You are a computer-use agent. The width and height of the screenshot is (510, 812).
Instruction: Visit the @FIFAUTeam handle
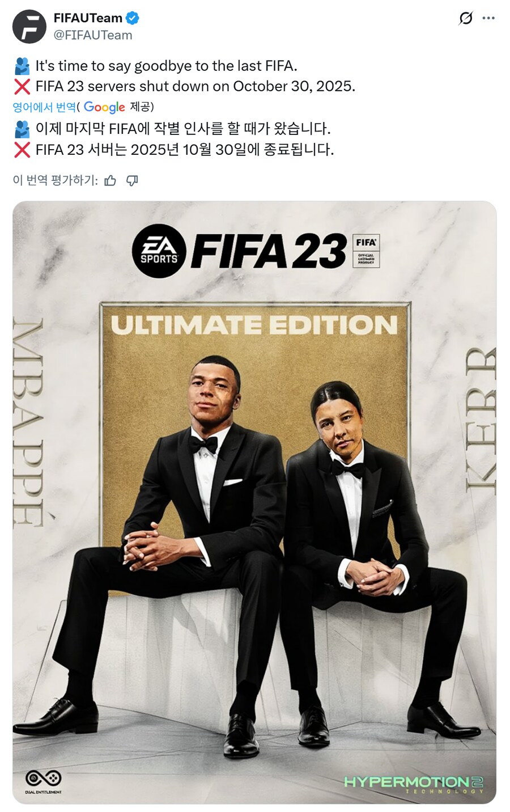(93, 35)
